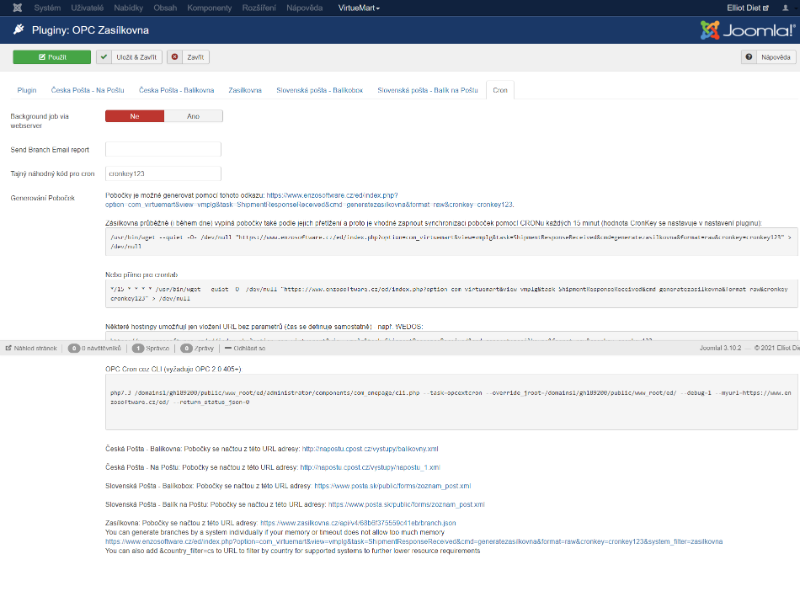Image resolution: width=800 pixels, height=591 pixels.
Task: Open the enzosoftware generatezasilkovna link
Action: 310,200
